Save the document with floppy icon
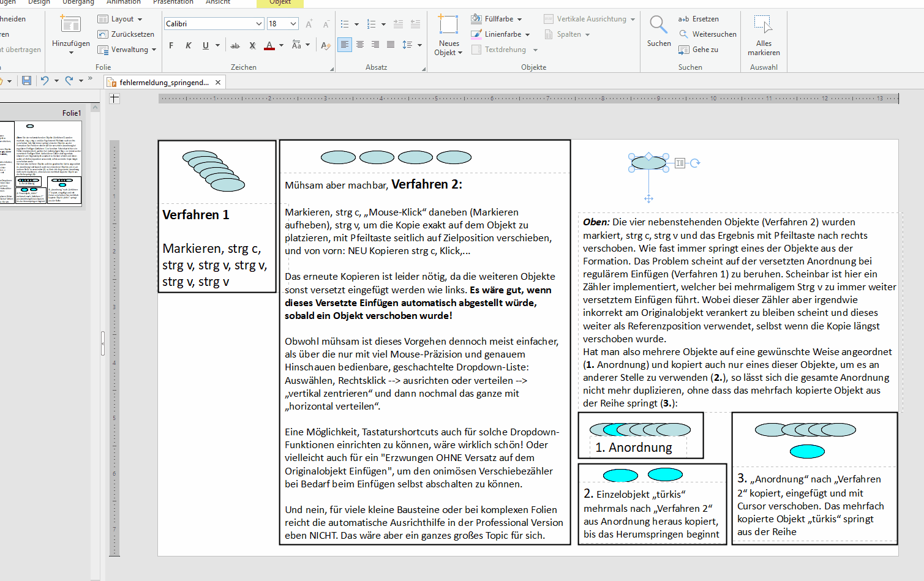The image size is (924, 581). [x=26, y=80]
